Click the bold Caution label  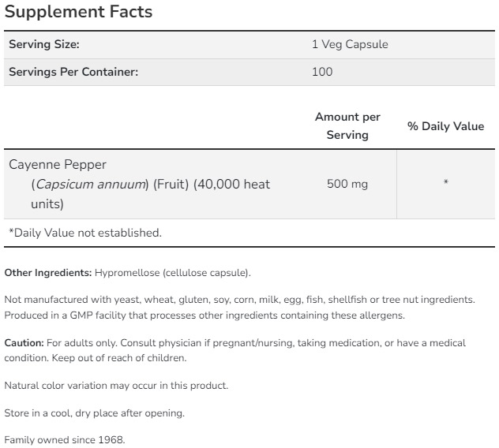24,343
